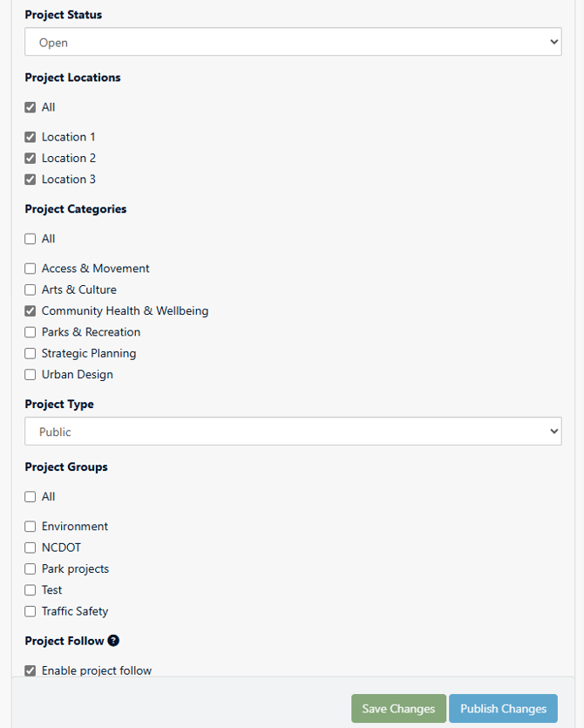Viewport: 584px width, 728px height.
Task: Check the Environment project group
Action: pos(31,527)
